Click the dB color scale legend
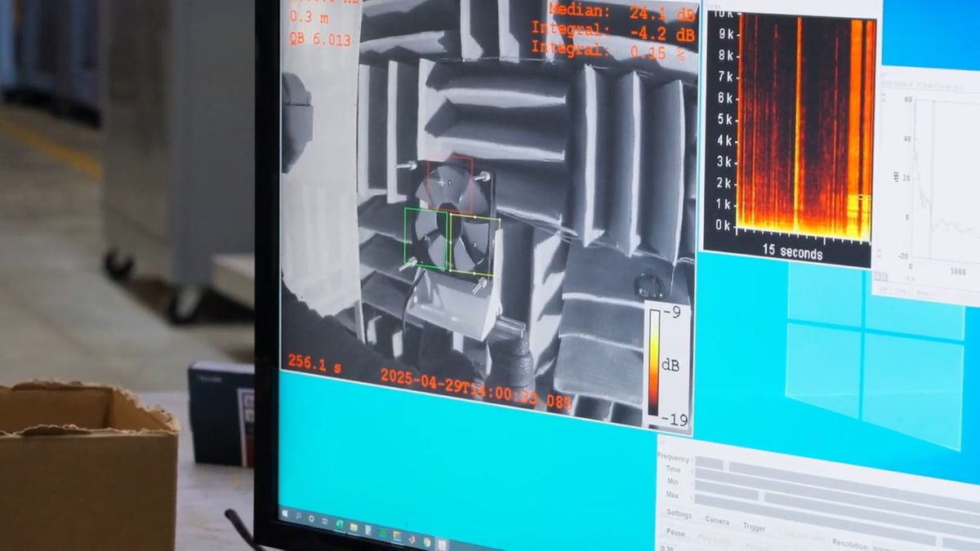Viewport: 980px width, 551px height. pos(668,365)
